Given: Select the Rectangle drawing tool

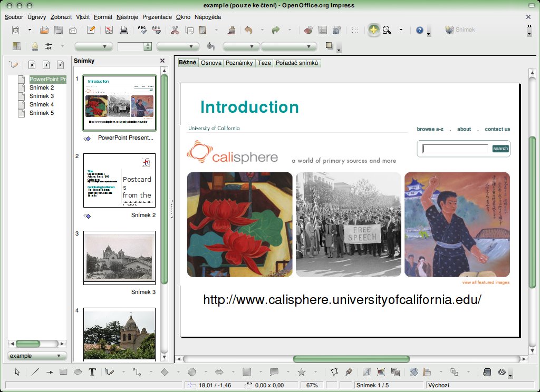Looking at the screenshot, I should 63,372.
